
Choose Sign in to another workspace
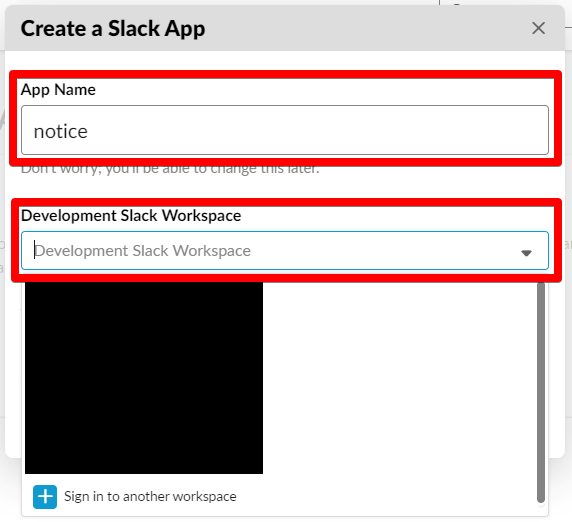(150, 496)
